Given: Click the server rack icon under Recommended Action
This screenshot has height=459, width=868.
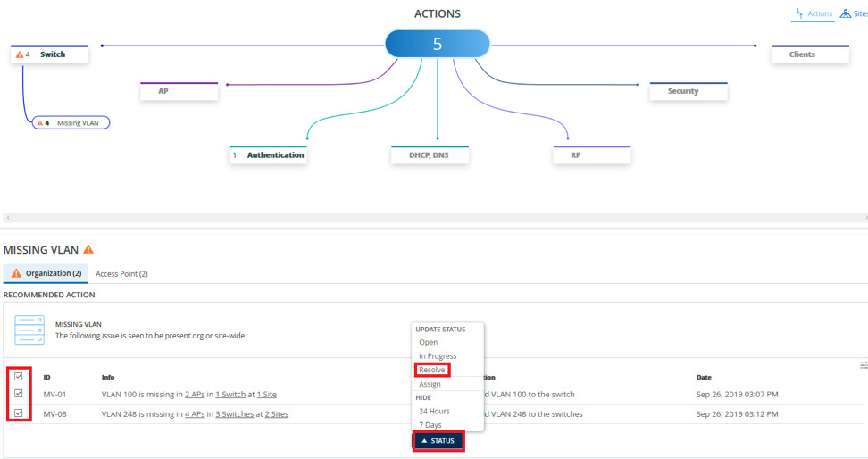Looking at the screenshot, I should [x=29, y=330].
